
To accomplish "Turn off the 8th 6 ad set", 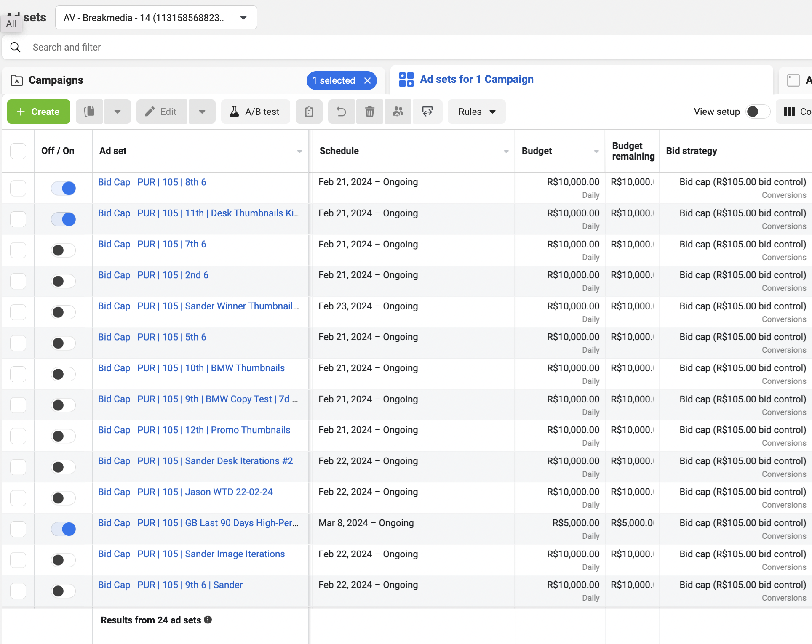I will point(64,188).
